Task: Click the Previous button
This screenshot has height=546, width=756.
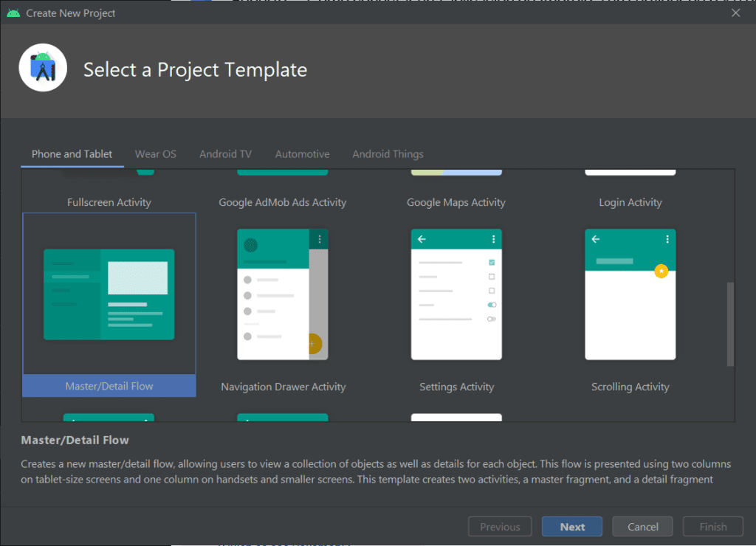Action: tap(500, 526)
